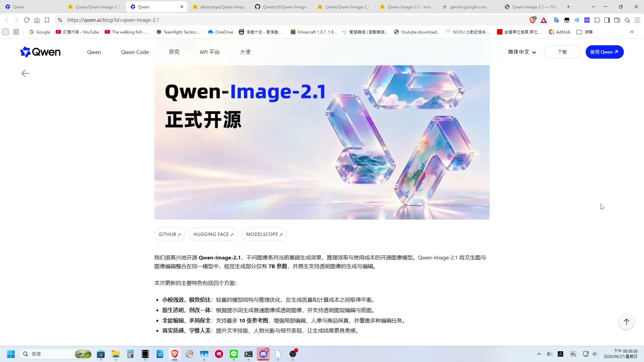The width and height of the screenshot is (644, 362).
Task: Click the blog page back arrow
Action: pos(25,73)
